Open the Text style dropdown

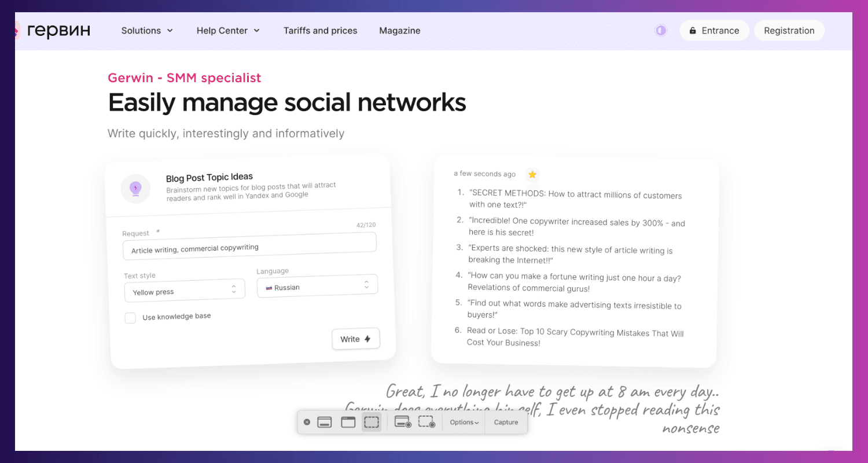tap(185, 291)
